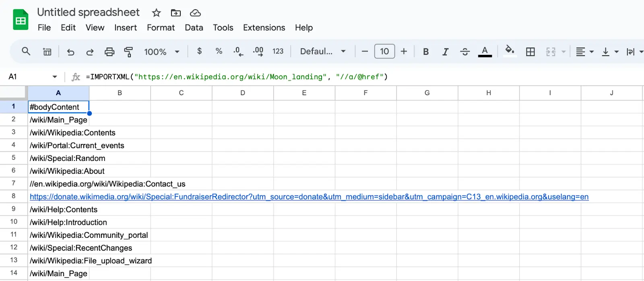Rename the Untitled spreadsheet title
The height and width of the screenshot is (281, 644).
88,12
